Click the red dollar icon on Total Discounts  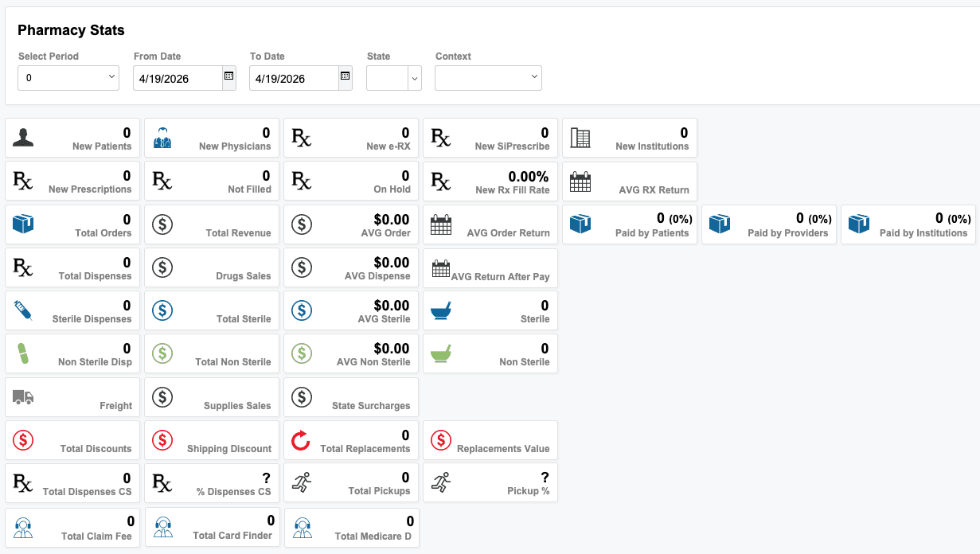click(23, 439)
